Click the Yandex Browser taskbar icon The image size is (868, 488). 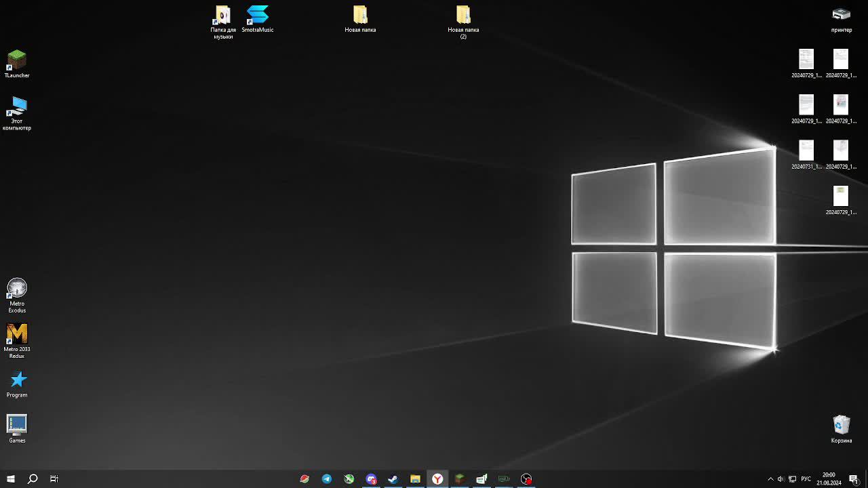tap(437, 479)
